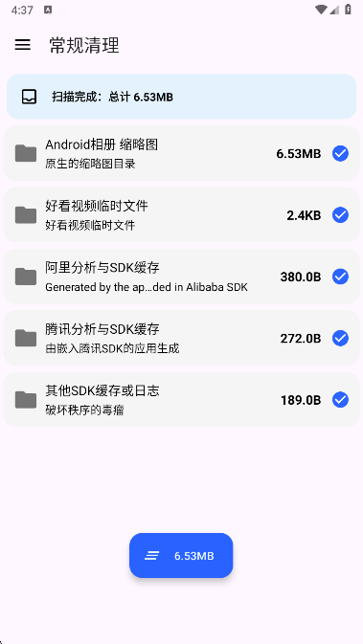Image resolution: width=363 pixels, height=644 pixels.
Task: Tap the 扫描完成 总计 6.53MB banner
Action: pyautogui.click(x=181, y=97)
